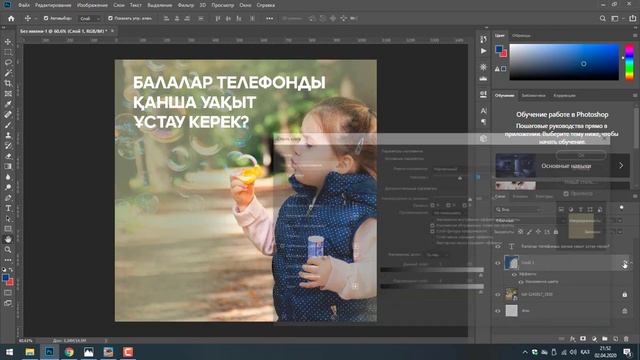Viewport: 640px width, 360px height.
Task: Collapse Слой 1 effects arrow
Action: (631, 262)
